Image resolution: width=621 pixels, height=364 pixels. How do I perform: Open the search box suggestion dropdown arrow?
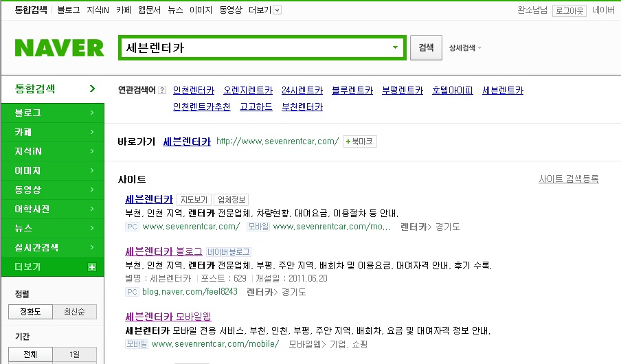395,47
